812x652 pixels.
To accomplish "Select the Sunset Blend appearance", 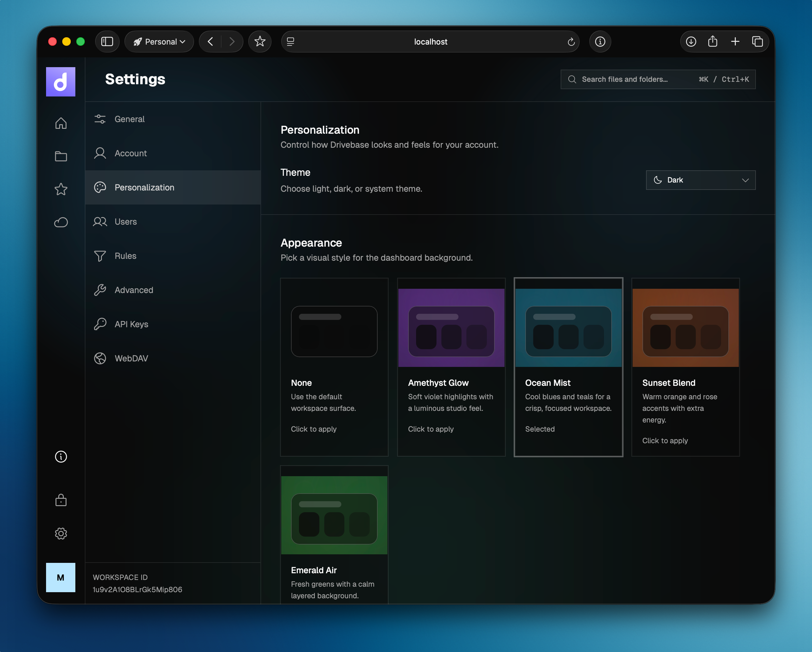I will coord(685,367).
